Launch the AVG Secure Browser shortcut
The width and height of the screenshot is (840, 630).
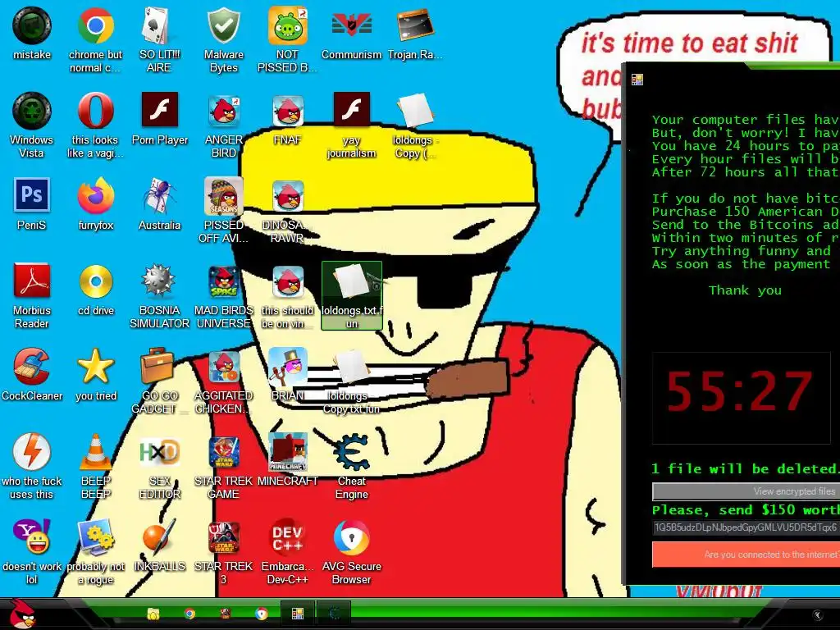point(351,550)
